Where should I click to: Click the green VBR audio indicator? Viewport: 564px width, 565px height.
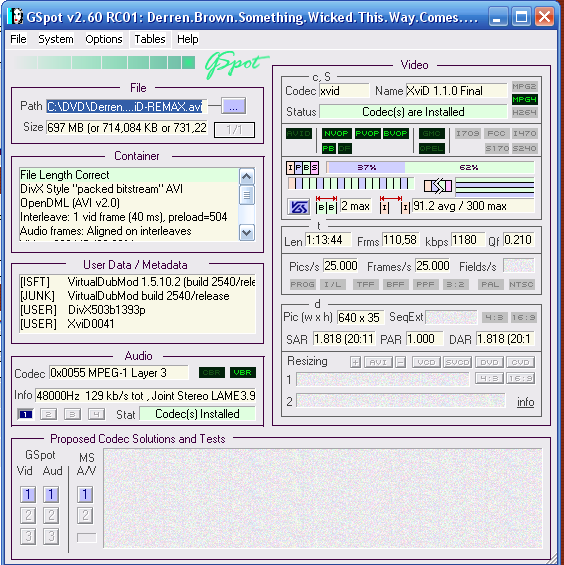243,373
